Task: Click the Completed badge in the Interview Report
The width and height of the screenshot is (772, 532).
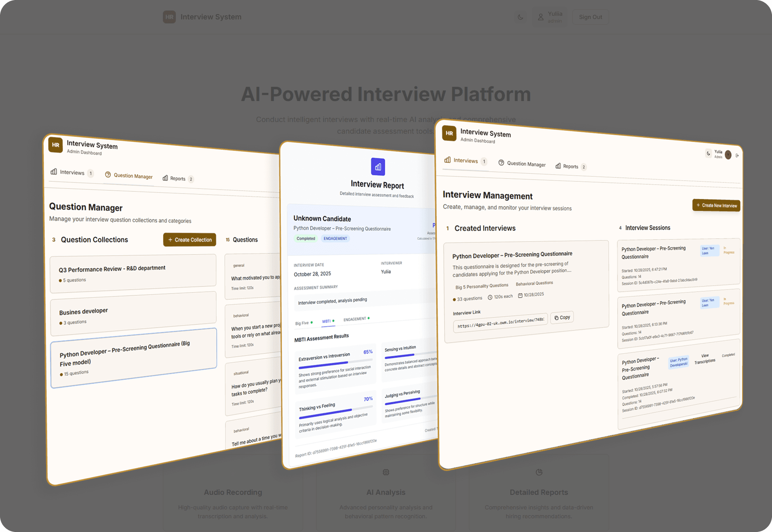Action: tap(306, 238)
